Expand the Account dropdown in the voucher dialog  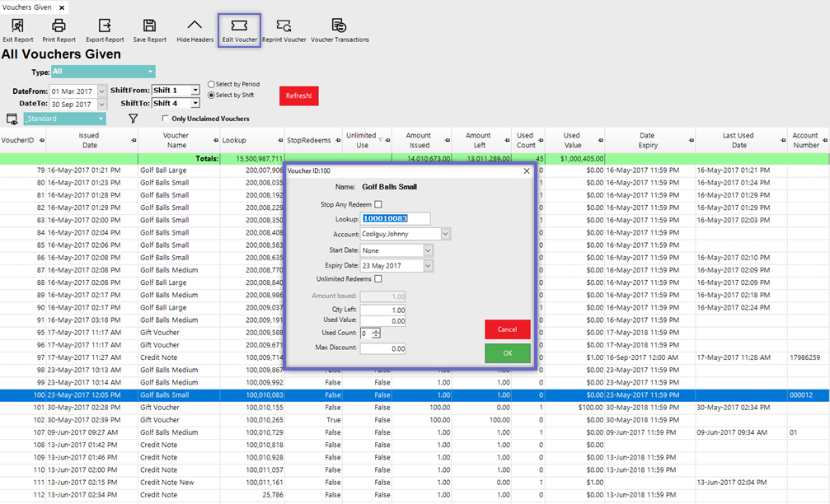click(x=445, y=235)
